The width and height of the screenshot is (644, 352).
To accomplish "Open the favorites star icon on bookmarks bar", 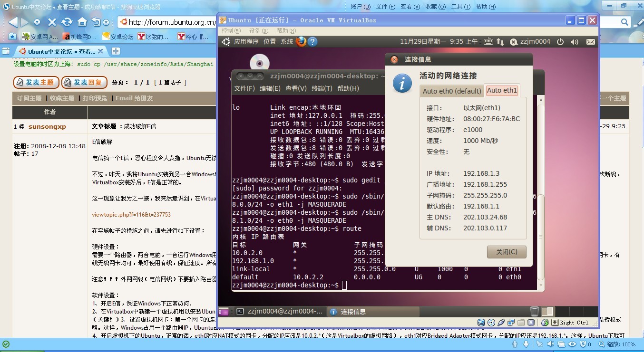I will [x=12, y=37].
